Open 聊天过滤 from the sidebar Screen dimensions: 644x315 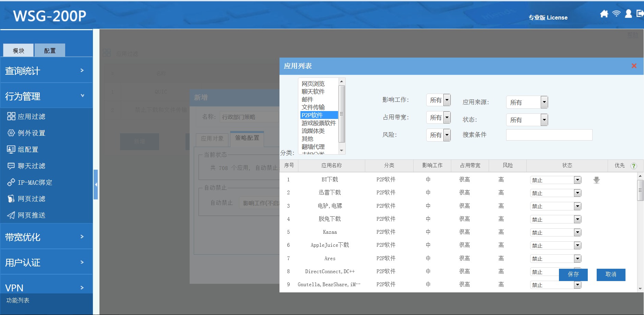31,166
